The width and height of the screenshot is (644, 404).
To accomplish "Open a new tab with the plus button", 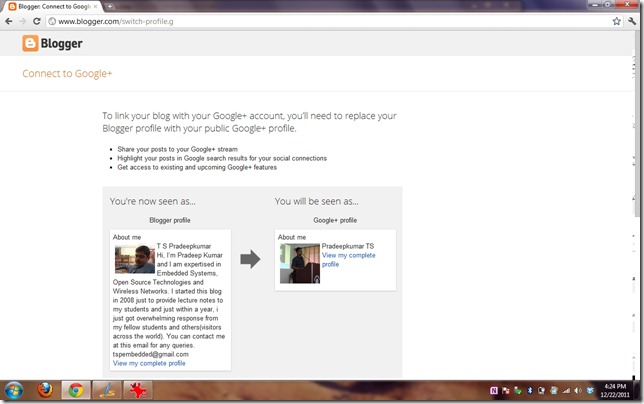I will click(x=110, y=7).
